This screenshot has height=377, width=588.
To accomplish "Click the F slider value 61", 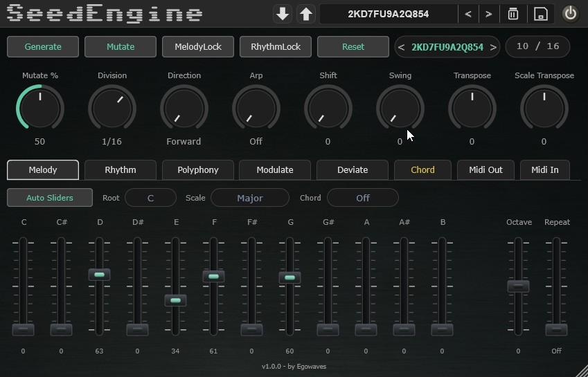I will 213,351.
